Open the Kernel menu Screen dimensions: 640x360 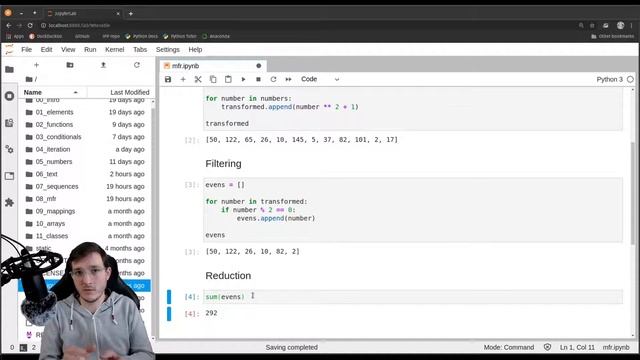click(115, 49)
